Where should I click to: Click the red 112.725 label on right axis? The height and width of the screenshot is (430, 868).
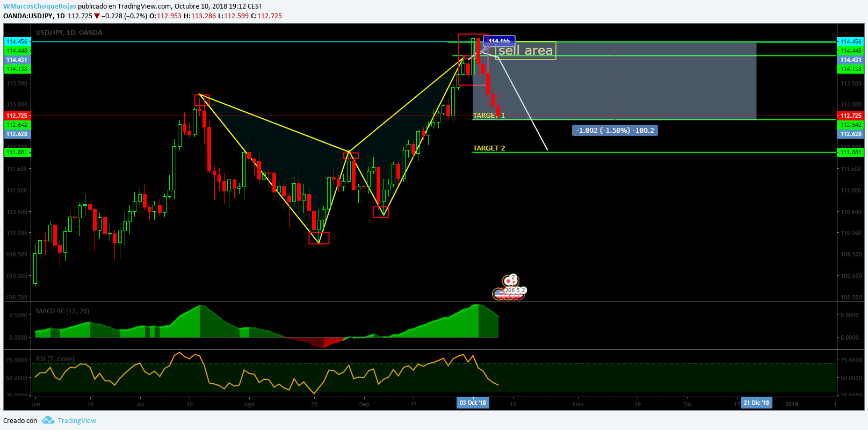[851, 116]
